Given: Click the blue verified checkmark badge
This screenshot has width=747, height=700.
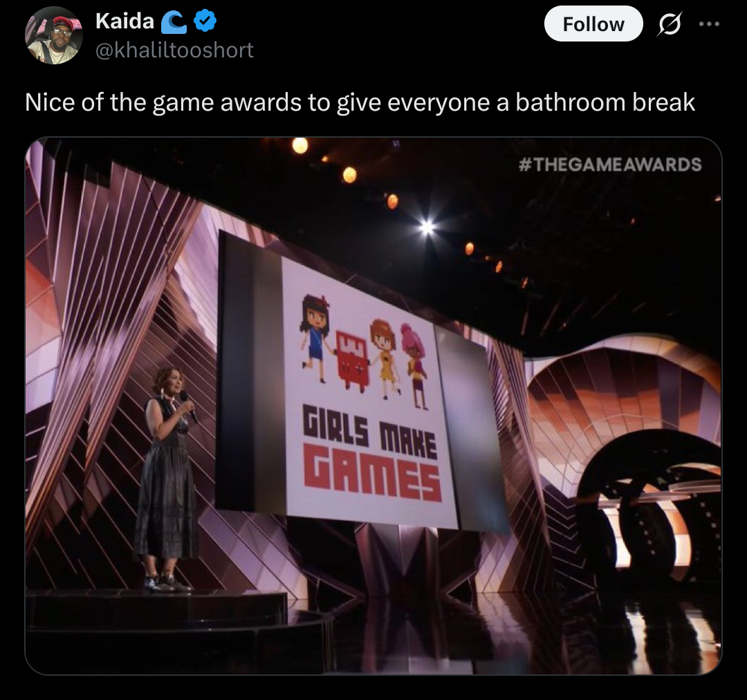Looking at the screenshot, I should [205, 21].
